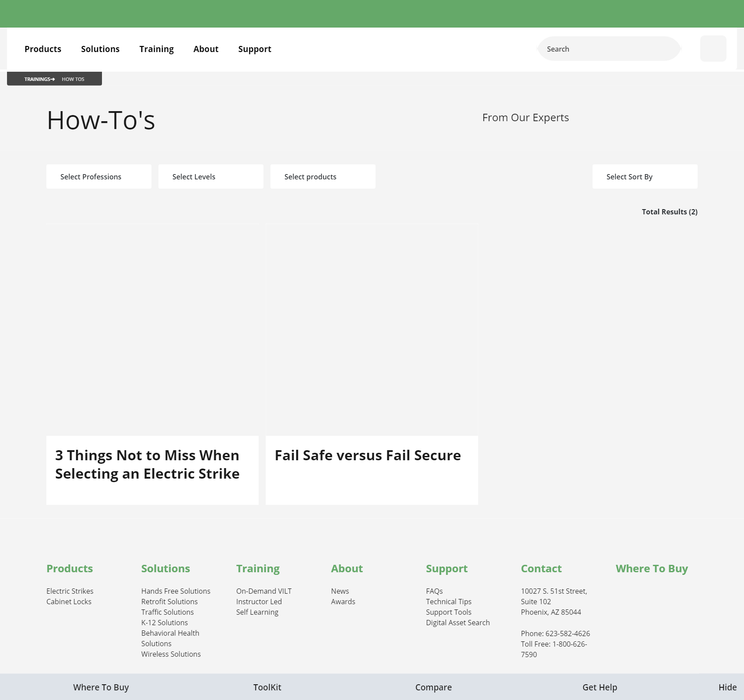This screenshot has height=700, width=744.
Task: Click the From Our Experts text
Action: point(526,118)
